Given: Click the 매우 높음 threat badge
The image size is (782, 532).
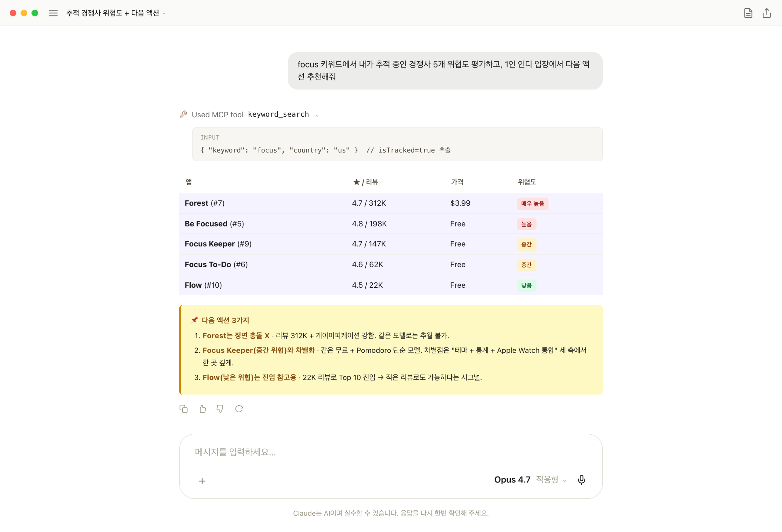Looking at the screenshot, I should (532, 204).
